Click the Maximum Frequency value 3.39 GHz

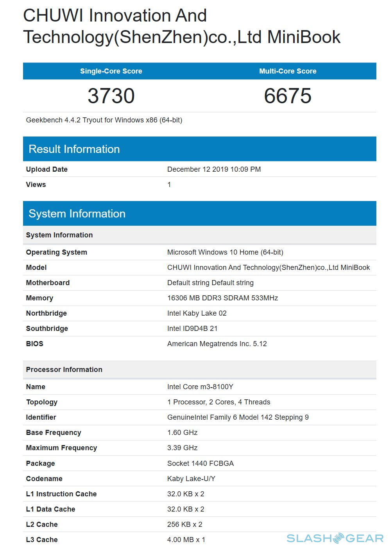pyautogui.click(x=182, y=448)
